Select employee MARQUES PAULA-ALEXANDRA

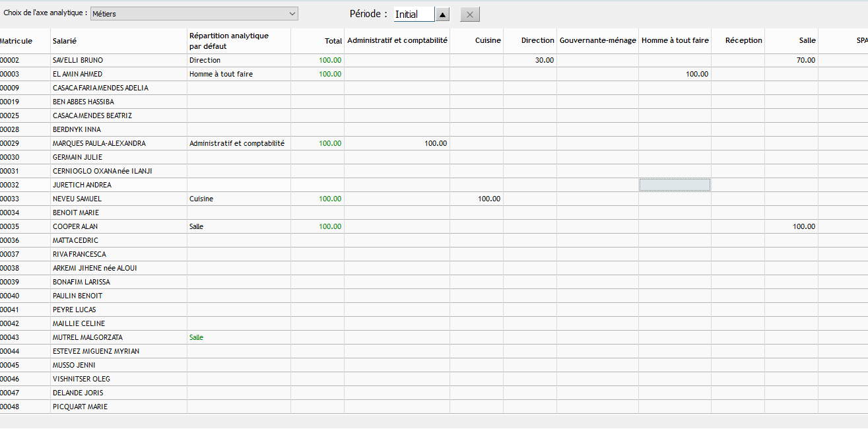tap(99, 143)
